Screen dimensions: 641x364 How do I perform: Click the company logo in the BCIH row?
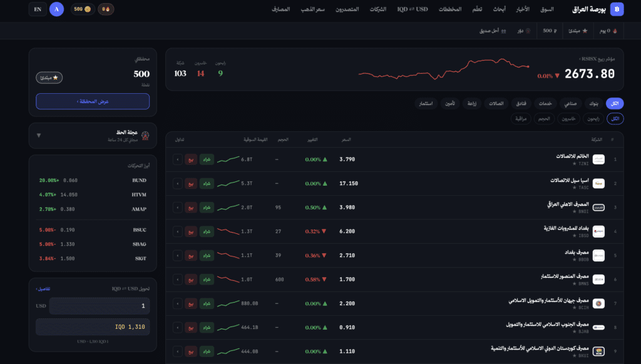(x=598, y=303)
